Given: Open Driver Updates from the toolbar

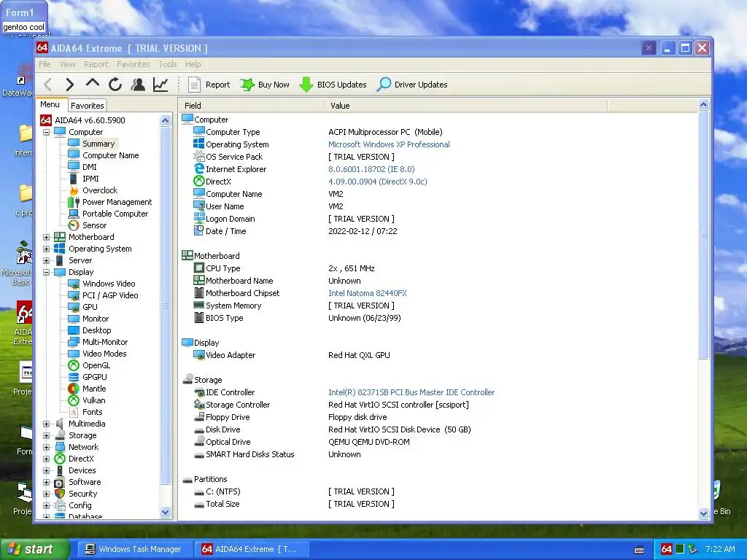Looking at the screenshot, I should click(x=412, y=85).
